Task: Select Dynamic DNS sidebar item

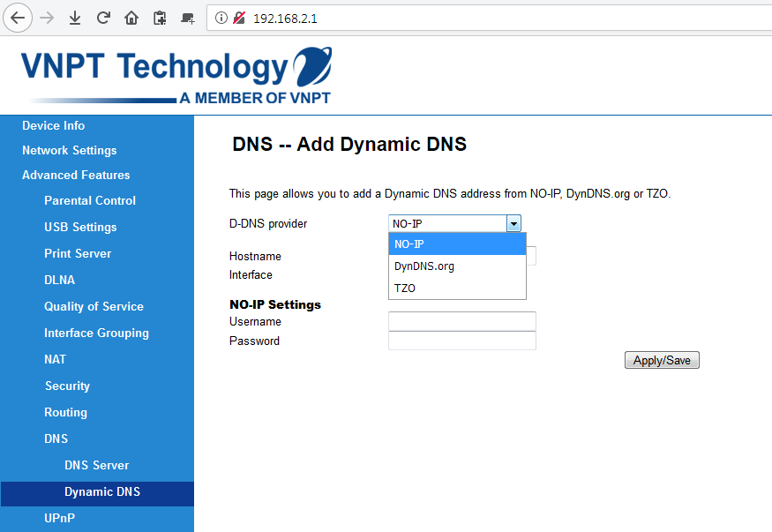Action: pyautogui.click(x=97, y=493)
